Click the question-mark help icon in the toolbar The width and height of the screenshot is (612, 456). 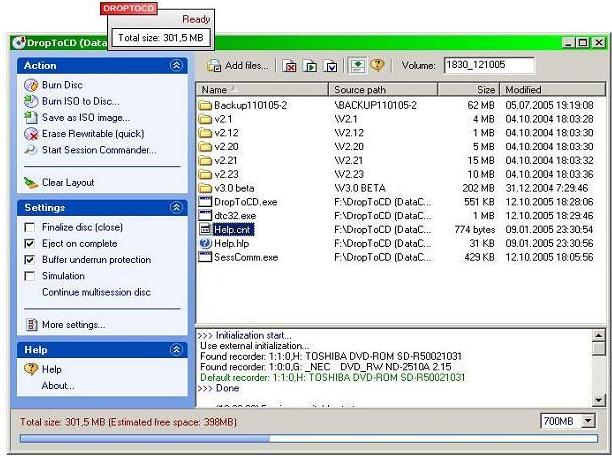pyautogui.click(x=377, y=65)
